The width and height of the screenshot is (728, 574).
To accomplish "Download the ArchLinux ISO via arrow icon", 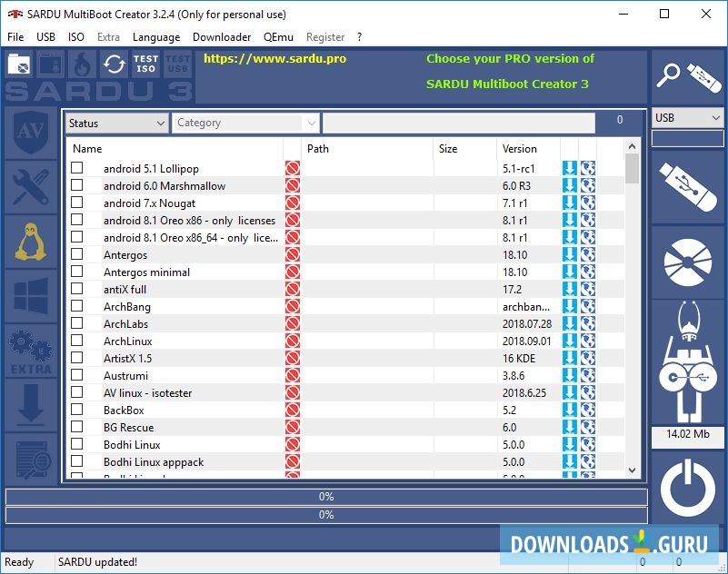I will 570,341.
